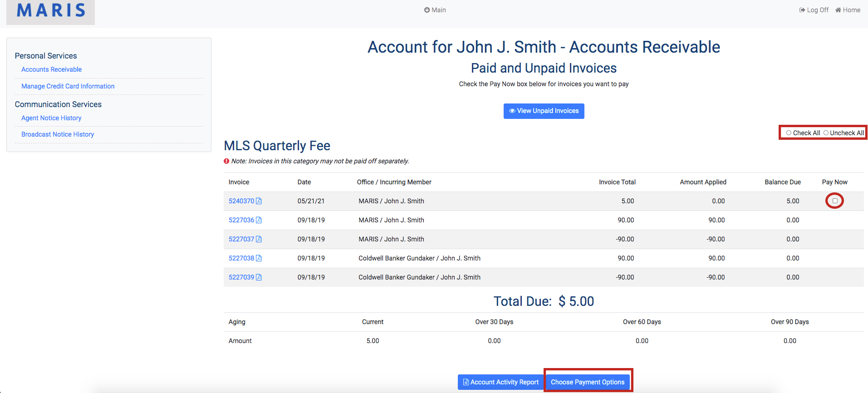
Task: Open Accounts Receivable sidebar link
Action: pos(51,69)
